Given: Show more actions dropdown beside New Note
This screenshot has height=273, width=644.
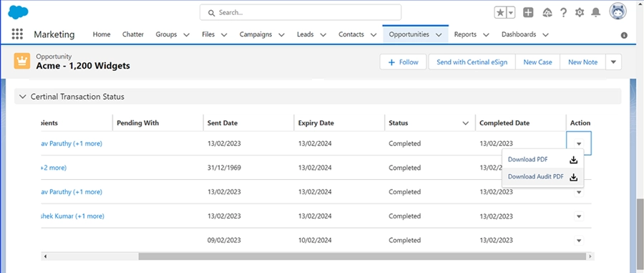Looking at the screenshot, I should 613,62.
